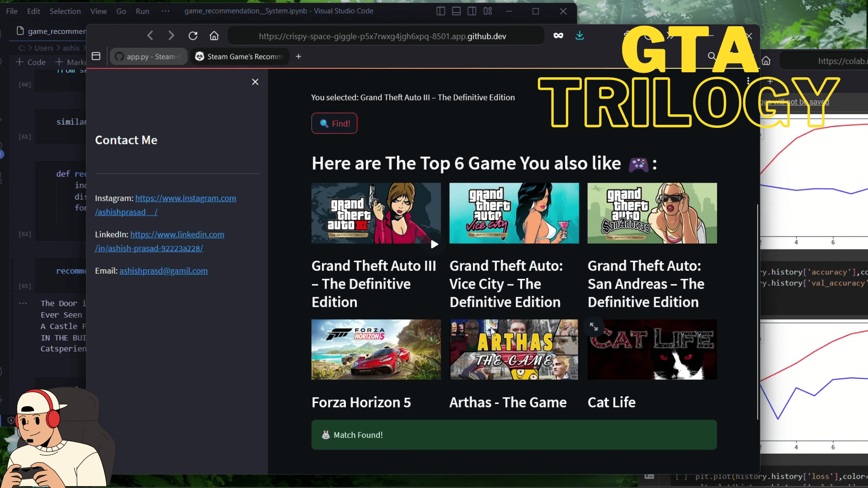Expand the Cat Life image to fullscreen
This screenshot has height=488, width=868.
tap(594, 327)
